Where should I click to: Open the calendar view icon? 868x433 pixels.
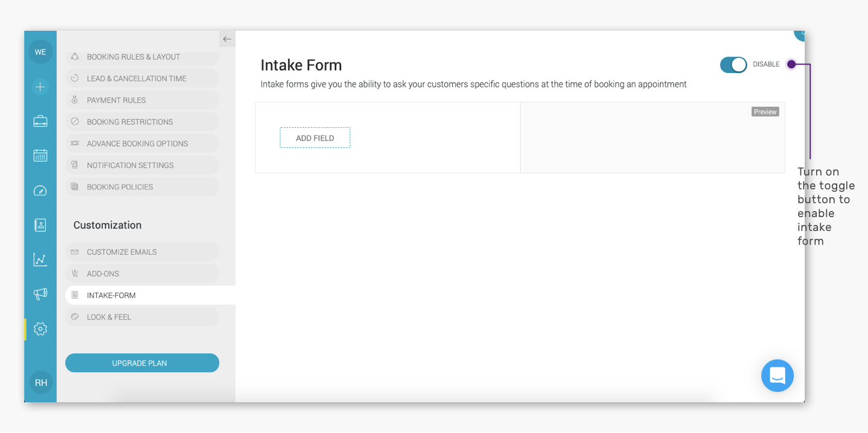click(40, 155)
